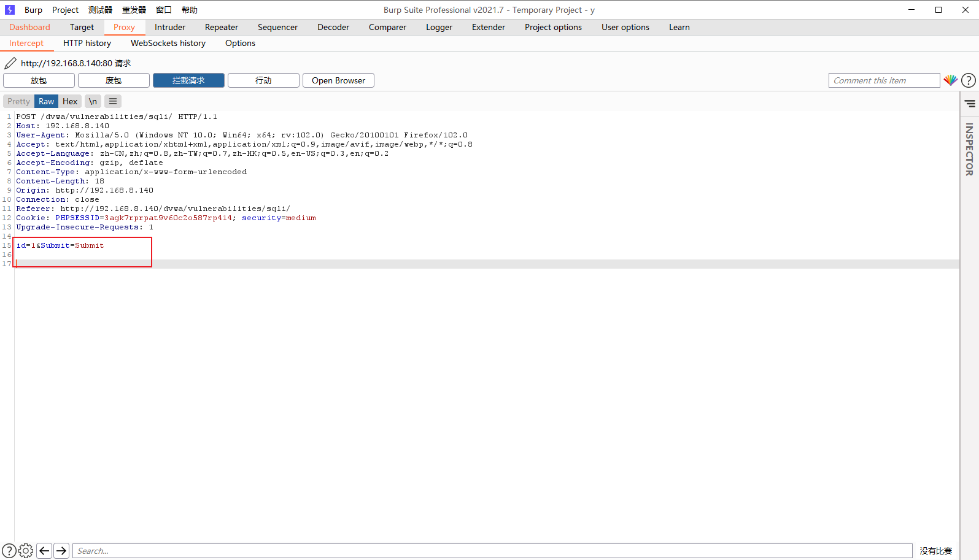Toggle the \n non-printable characters button
Viewport: 979px width, 560px height.
[93, 101]
